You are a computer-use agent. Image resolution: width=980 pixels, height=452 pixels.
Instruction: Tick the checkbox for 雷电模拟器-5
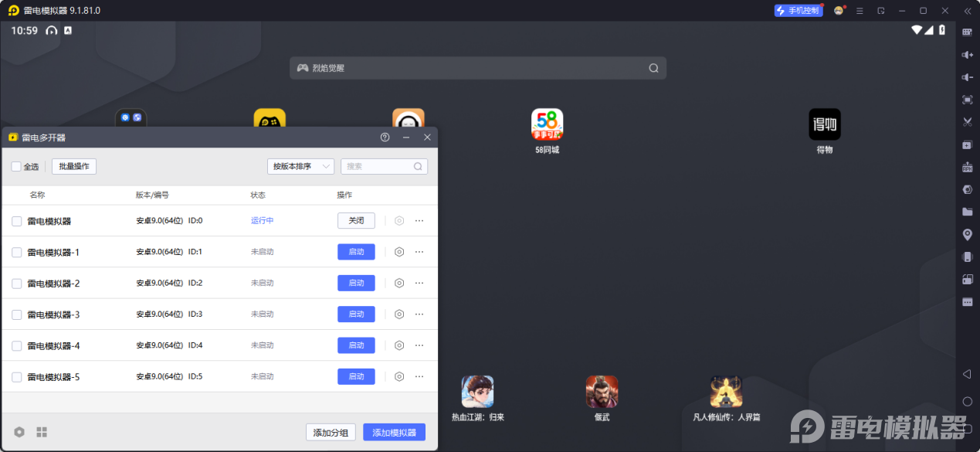coord(16,377)
